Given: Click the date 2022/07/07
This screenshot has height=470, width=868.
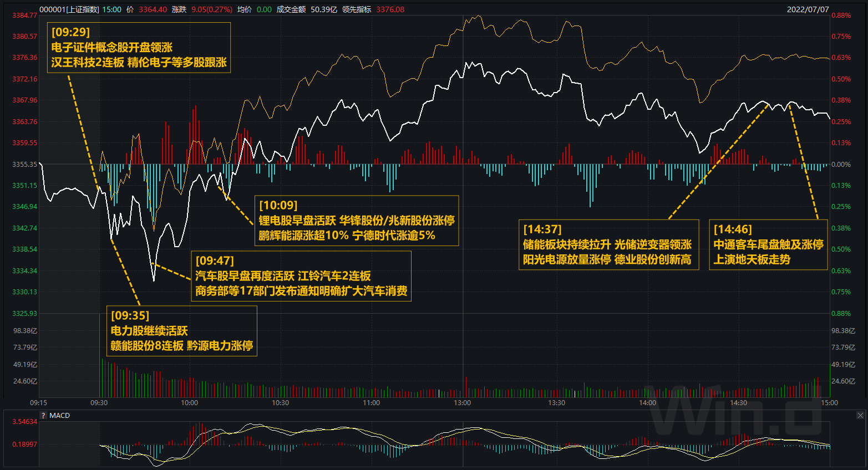Looking at the screenshot, I should 808,9.
